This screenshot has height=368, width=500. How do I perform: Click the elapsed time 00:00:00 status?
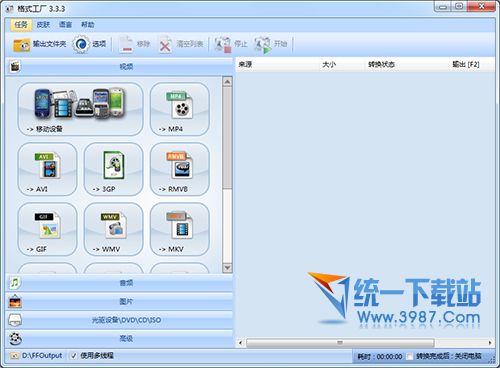(x=380, y=357)
